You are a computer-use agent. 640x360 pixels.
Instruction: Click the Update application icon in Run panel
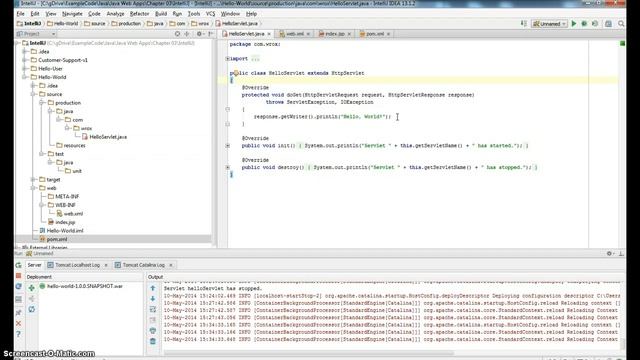[x=18, y=287]
